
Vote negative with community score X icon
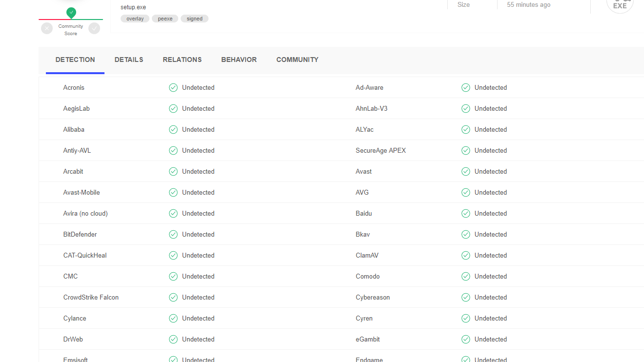click(x=47, y=28)
